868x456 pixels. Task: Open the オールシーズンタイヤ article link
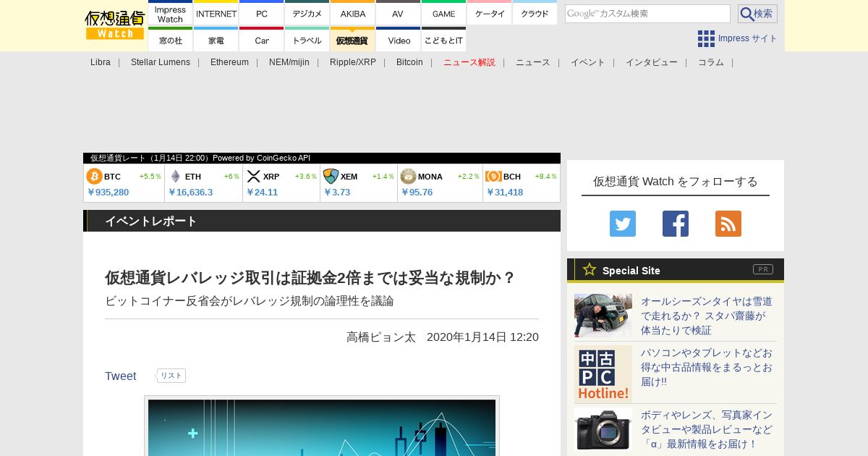pyautogui.click(x=707, y=316)
